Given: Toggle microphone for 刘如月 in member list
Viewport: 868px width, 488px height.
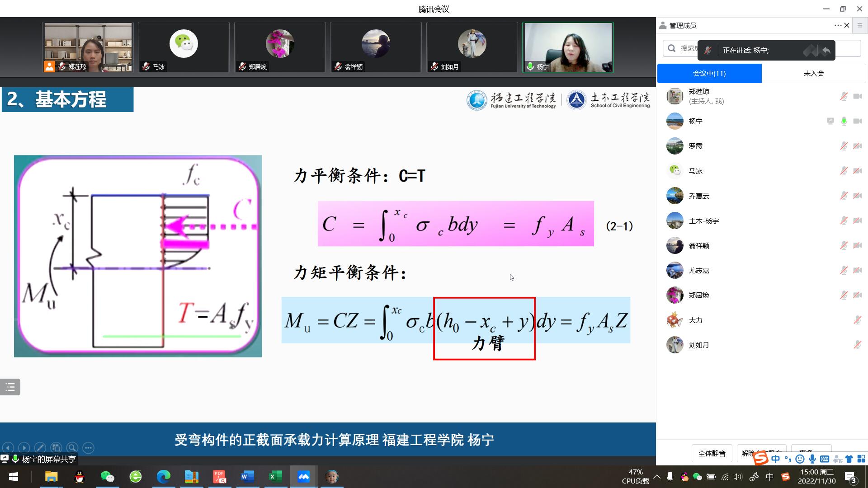Looking at the screenshot, I should (857, 345).
